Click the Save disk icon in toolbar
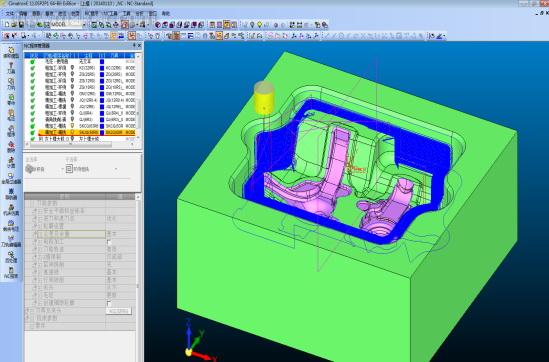Viewport: 549px width, 362px height. 21,25
